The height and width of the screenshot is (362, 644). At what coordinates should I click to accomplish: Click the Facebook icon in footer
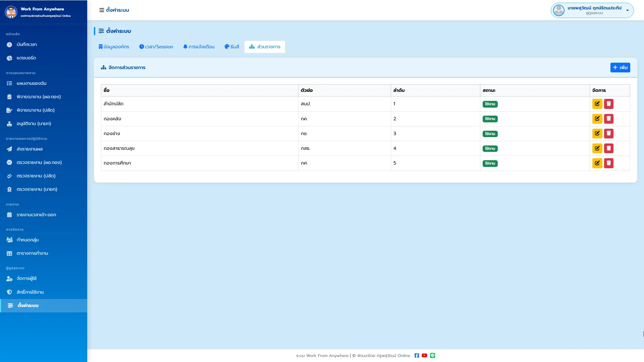417,356
